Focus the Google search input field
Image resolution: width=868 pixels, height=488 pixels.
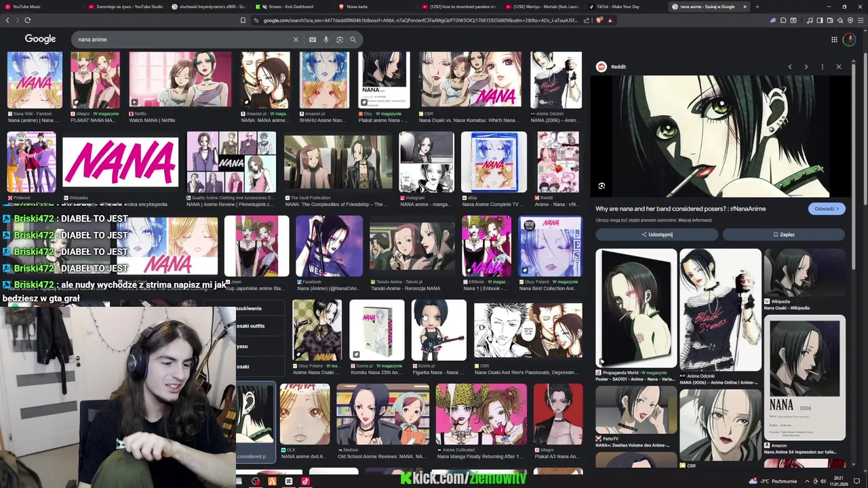(183, 39)
